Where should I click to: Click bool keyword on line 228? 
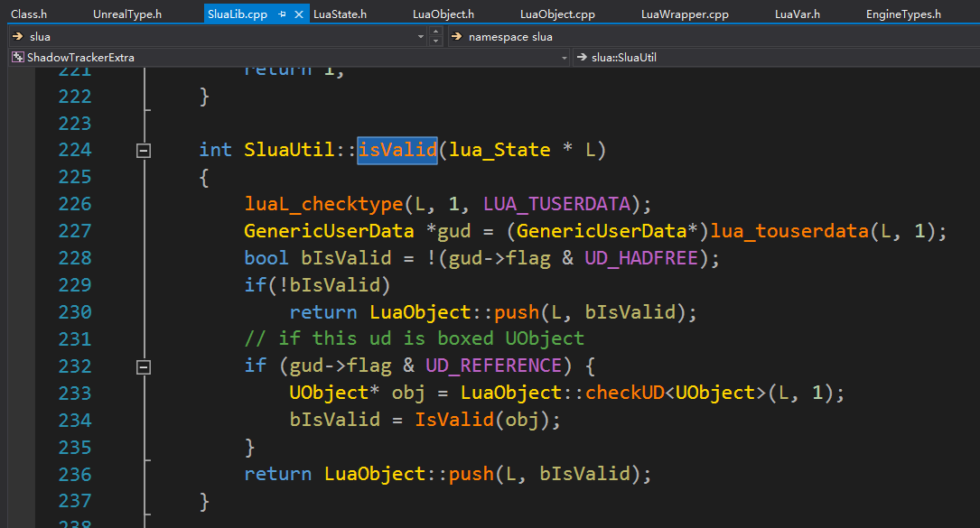[x=266, y=258]
